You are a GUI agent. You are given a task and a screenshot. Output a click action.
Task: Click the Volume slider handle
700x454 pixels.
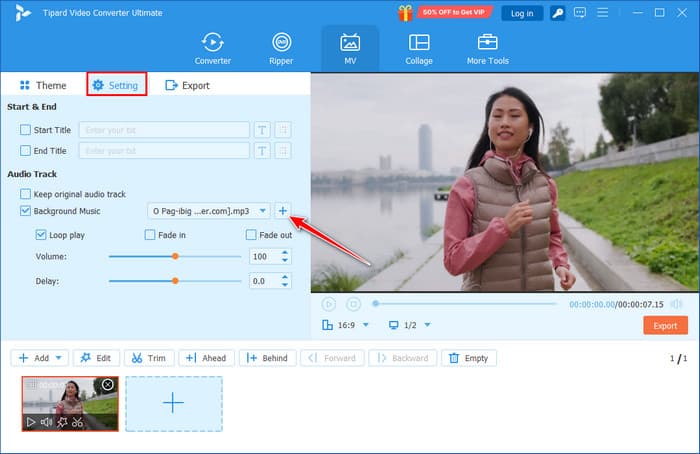click(175, 257)
